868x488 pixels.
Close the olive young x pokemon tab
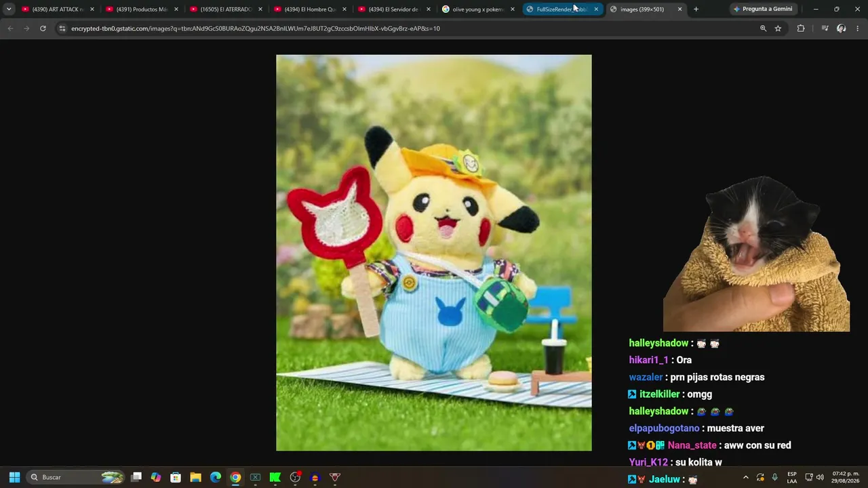[512, 9]
